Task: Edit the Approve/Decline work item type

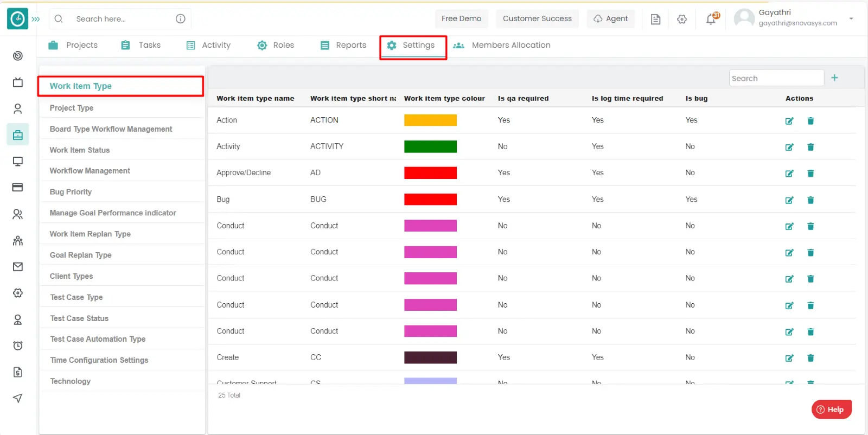Action: (789, 174)
